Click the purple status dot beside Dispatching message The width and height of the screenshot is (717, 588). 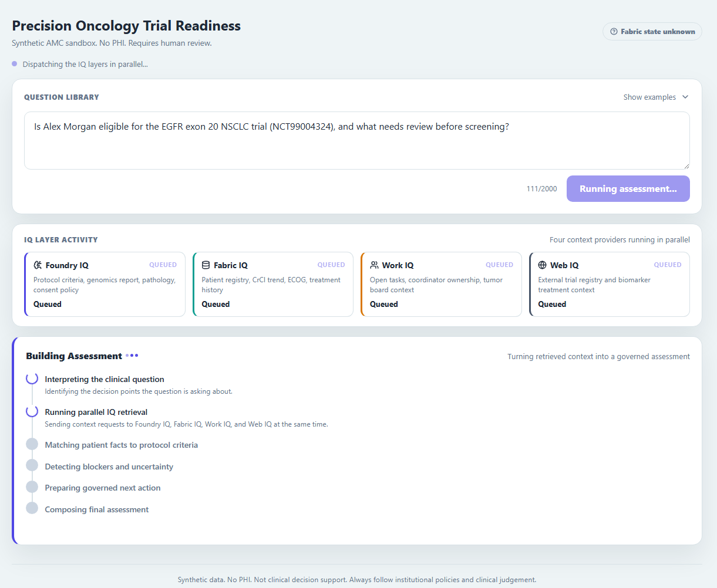click(x=14, y=64)
